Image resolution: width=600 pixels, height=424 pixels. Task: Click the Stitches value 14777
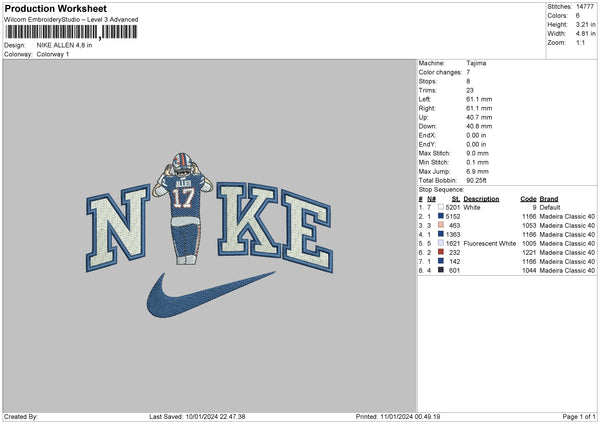(585, 7)
